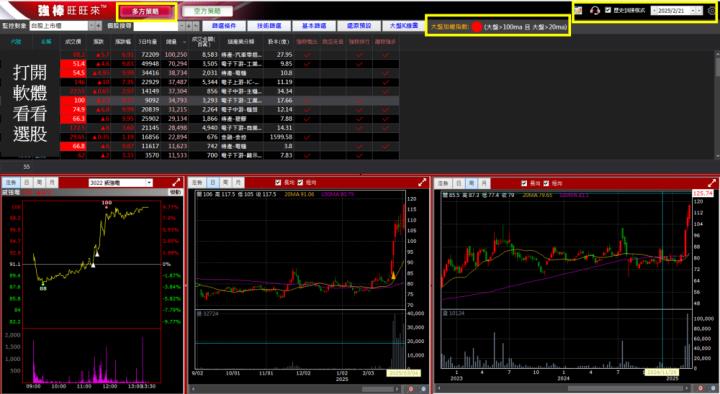Select the 日 tab in right chart

458,183
